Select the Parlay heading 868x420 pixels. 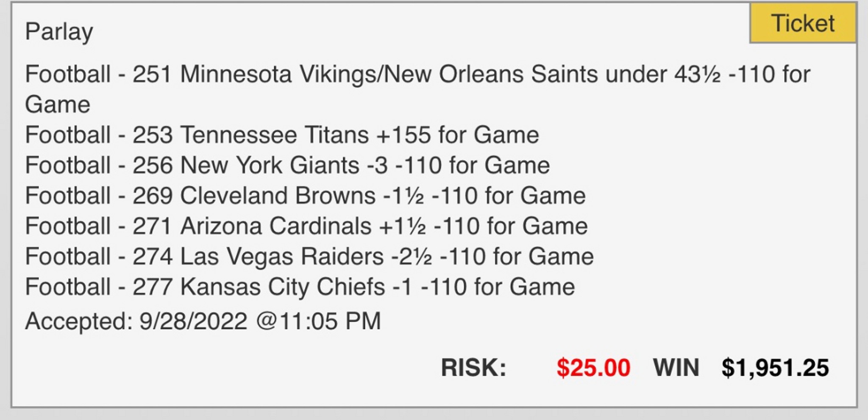[59, 32]
